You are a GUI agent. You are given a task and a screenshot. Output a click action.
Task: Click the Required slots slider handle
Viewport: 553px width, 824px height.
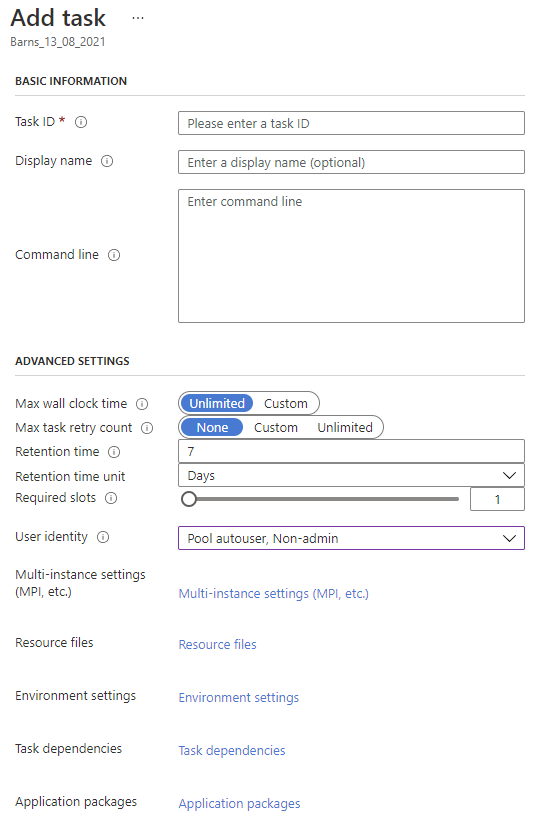(x=189, y=499)
